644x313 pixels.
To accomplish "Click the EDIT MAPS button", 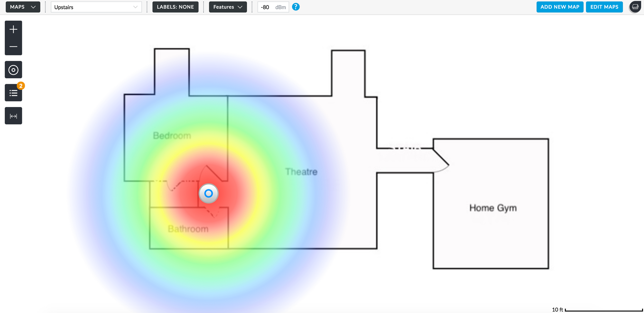I will [604, 7].
